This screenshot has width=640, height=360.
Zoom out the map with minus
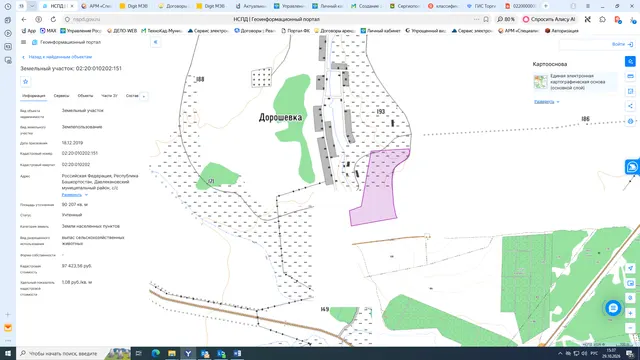[x=631, y=328]
